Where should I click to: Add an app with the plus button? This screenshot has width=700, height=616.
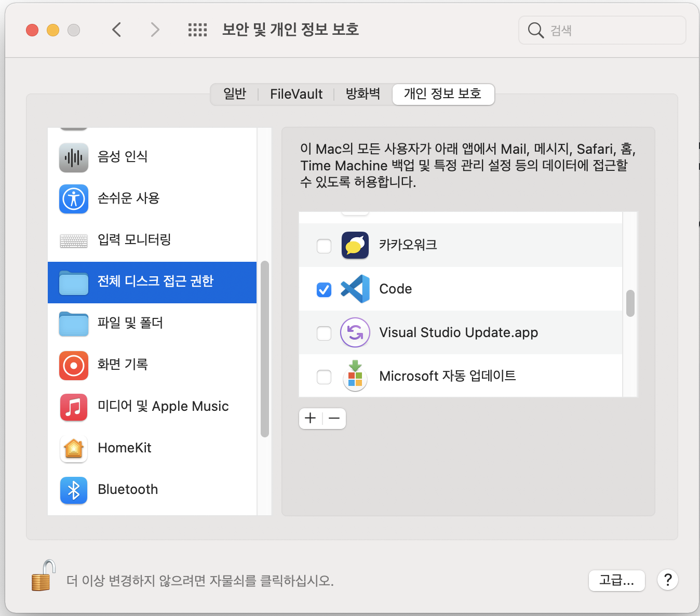[311, 418]
